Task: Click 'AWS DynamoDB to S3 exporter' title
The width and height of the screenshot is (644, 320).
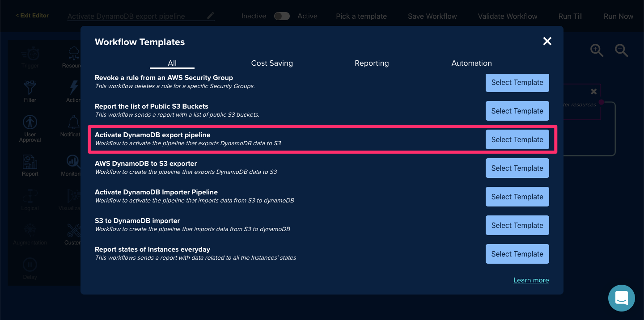Action: click(146, 164)
